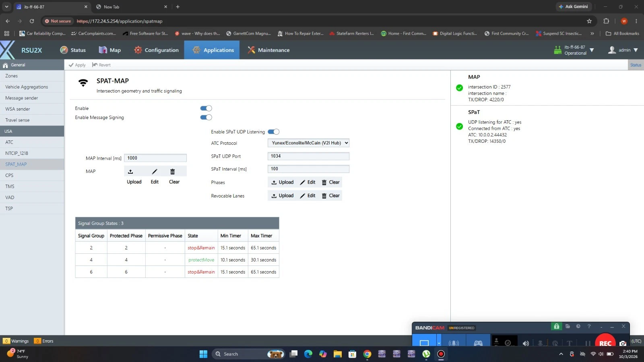Open the Configuration tab
This screenshot has height=362, width=644.
click(156, 50)
